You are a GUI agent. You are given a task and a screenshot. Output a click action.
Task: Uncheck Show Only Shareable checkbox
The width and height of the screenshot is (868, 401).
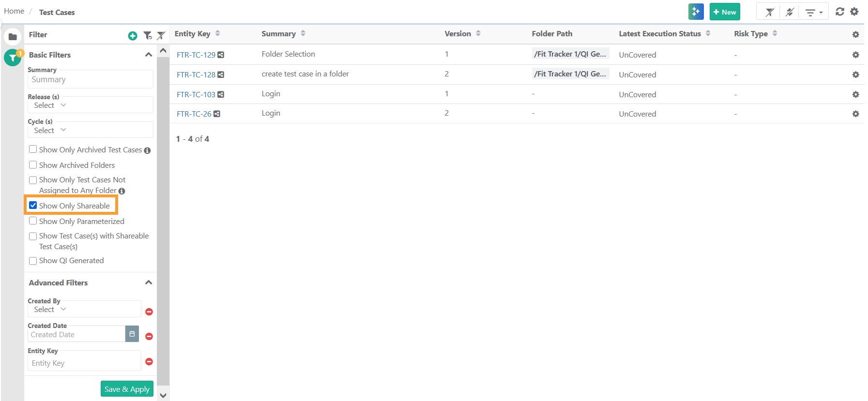click(x=33, y=206)
